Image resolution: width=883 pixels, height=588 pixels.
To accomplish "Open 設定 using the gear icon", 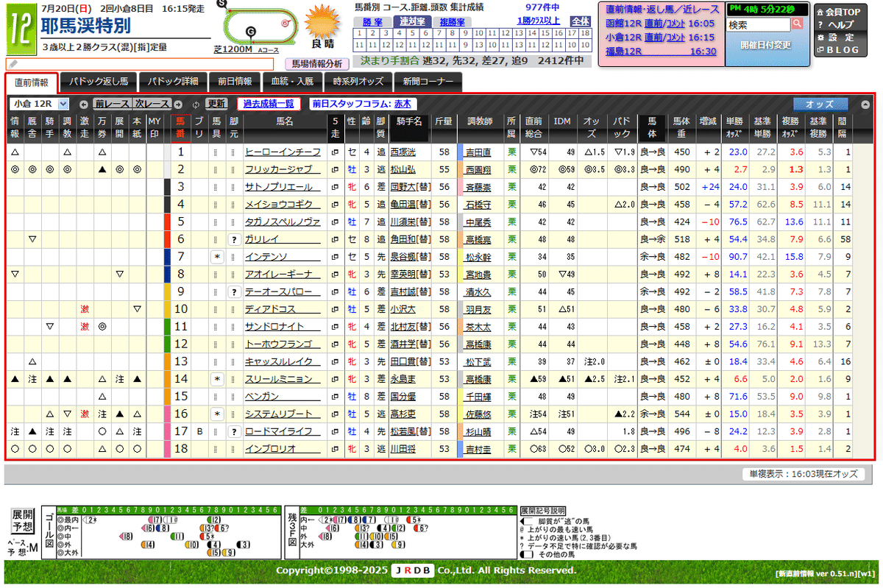I will pyautogui.click(x=820, y=37).
